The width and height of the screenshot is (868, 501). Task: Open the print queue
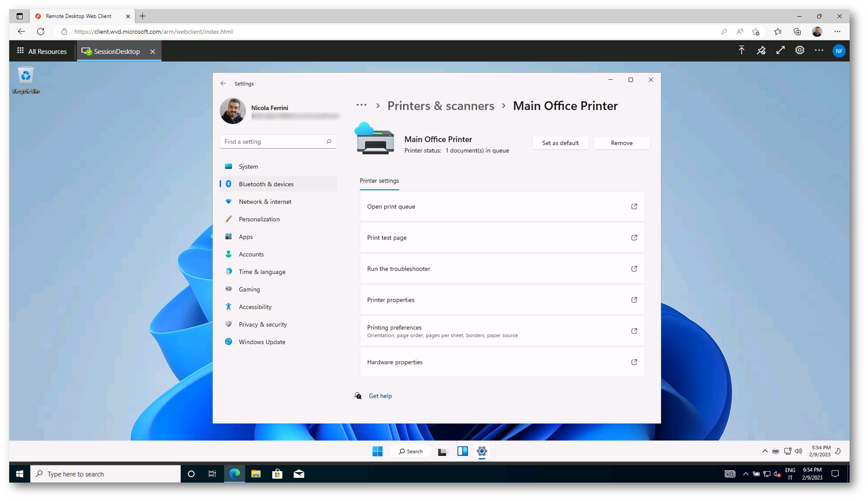pos(502,206)
